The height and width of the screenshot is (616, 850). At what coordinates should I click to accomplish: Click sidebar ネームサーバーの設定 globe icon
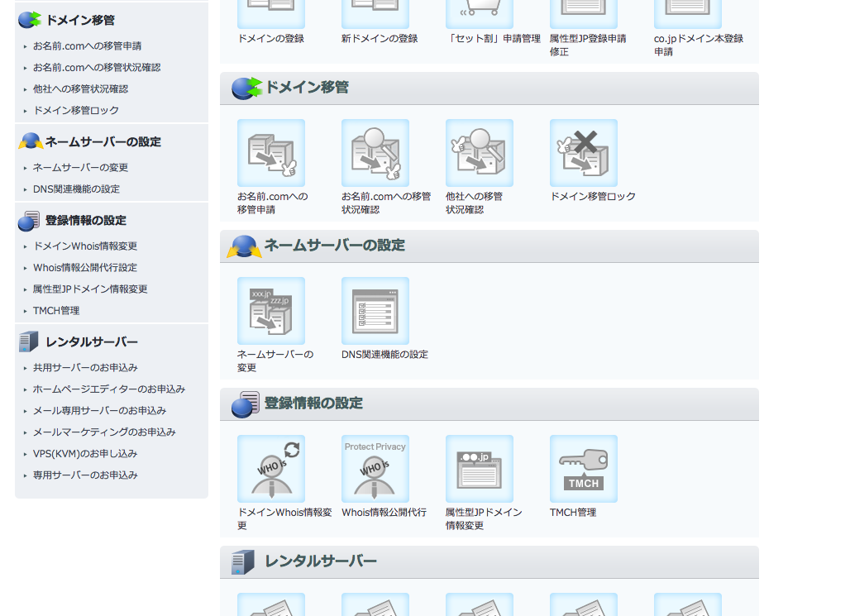(x=31, y=141)
